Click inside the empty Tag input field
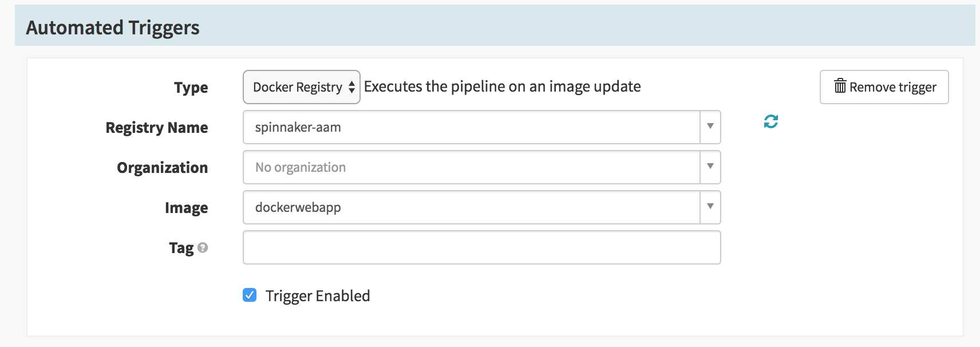 click(x=481, y=247)
